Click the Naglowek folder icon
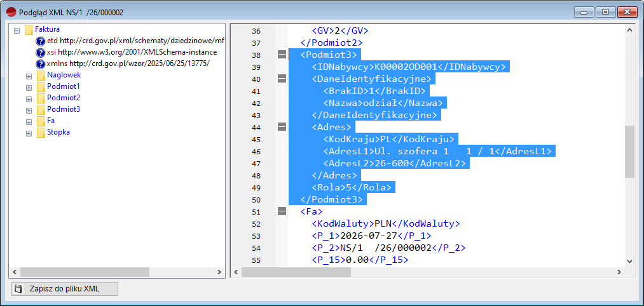 [40, 76]
